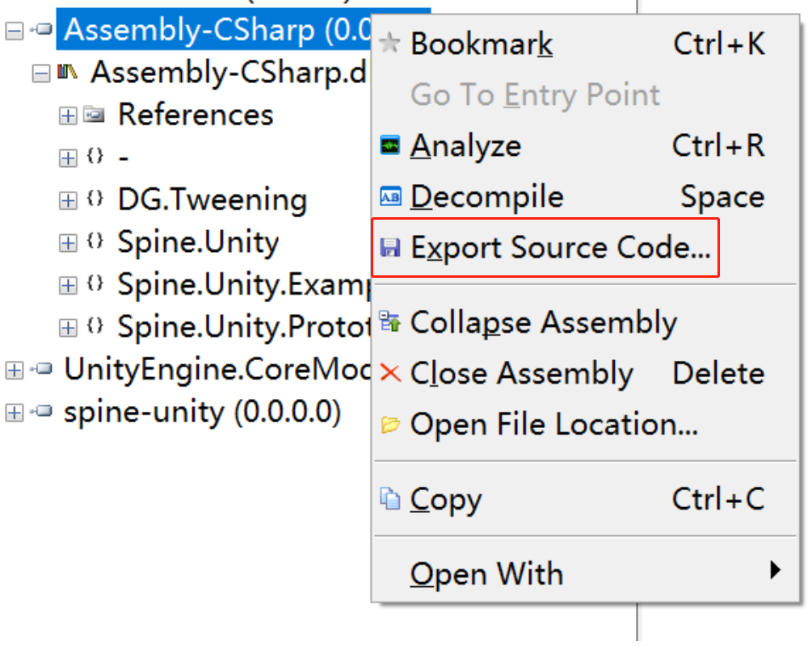Click the Bookmark star icon
Image resolution: width=812 pixels, height=646 pixels.
389,43
